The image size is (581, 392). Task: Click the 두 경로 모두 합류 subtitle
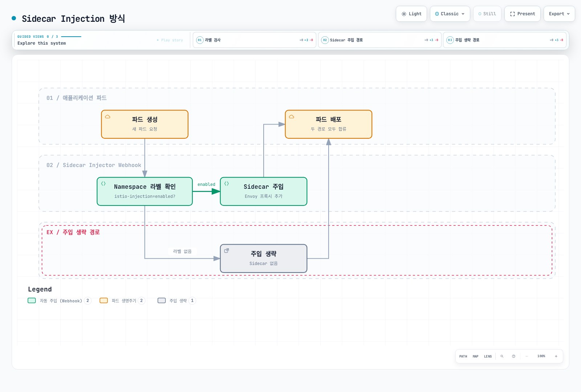(329, 129)
